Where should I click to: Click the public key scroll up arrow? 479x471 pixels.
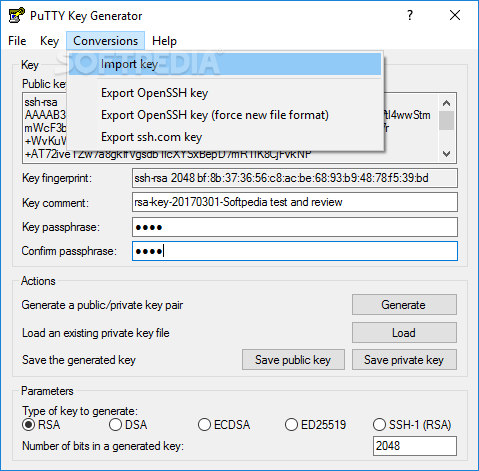pyautogui.click(x=447, y=103)
